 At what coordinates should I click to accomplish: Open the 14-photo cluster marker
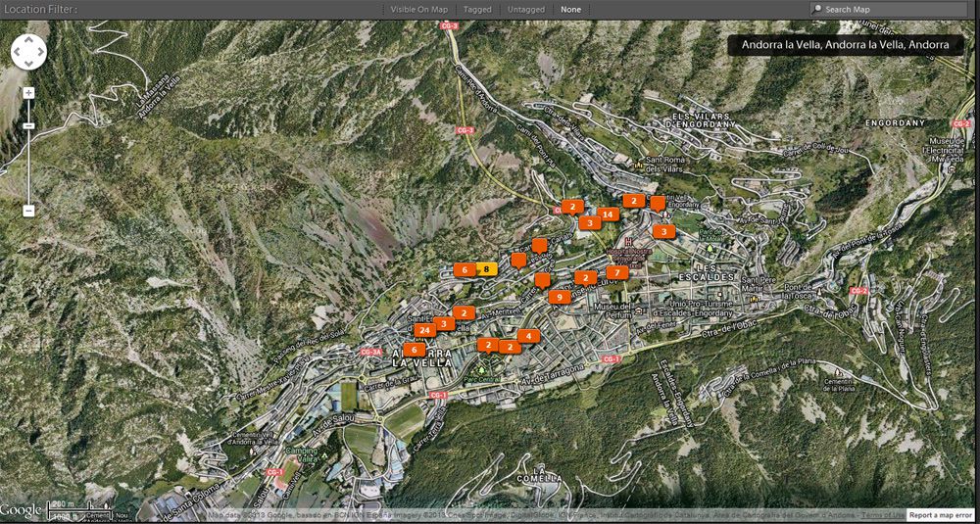pos(607,214)
